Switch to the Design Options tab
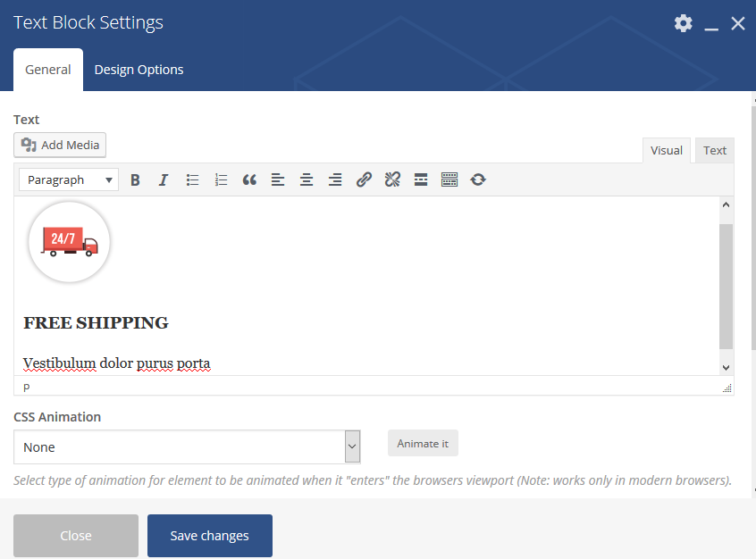Screen dimensions: 756x559 click(x=139, y=70)
